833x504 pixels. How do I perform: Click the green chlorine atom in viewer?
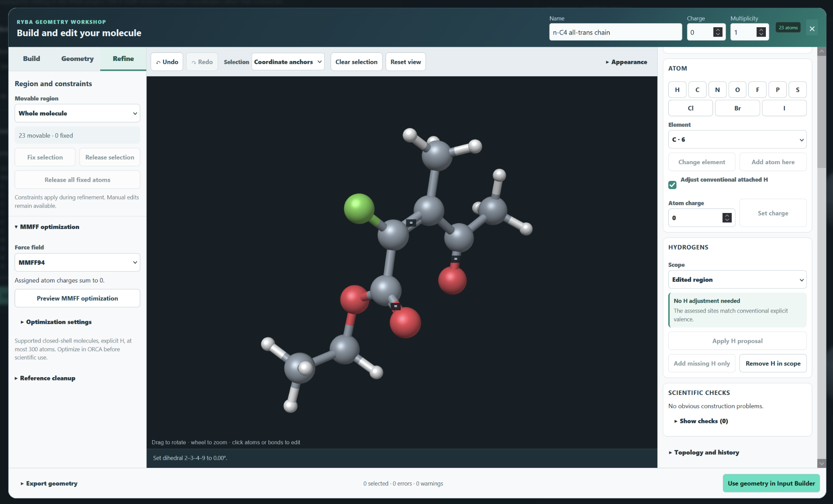pos(359,209)
